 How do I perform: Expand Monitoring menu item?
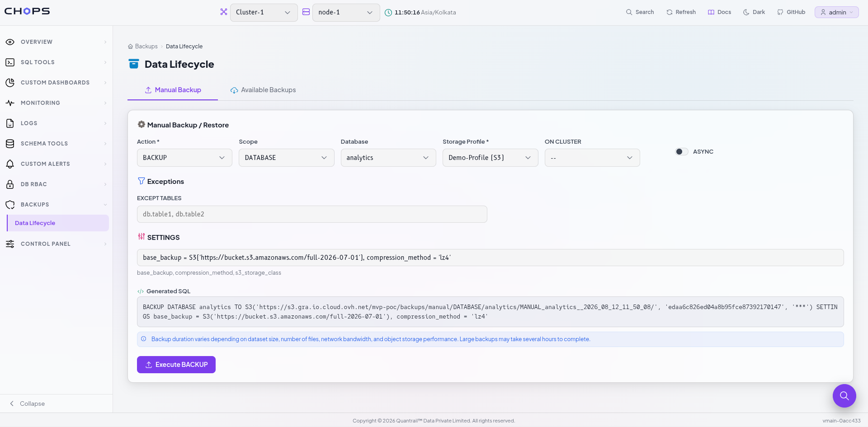click(57, 103)
